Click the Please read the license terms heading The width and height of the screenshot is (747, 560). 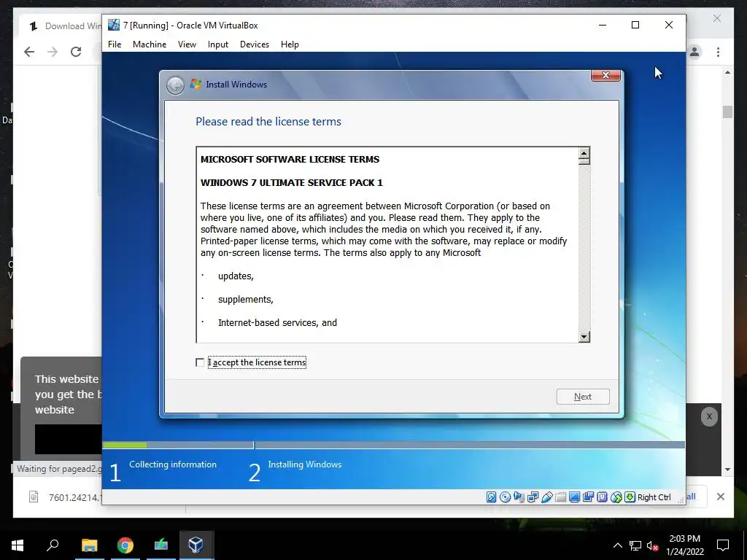268,122
